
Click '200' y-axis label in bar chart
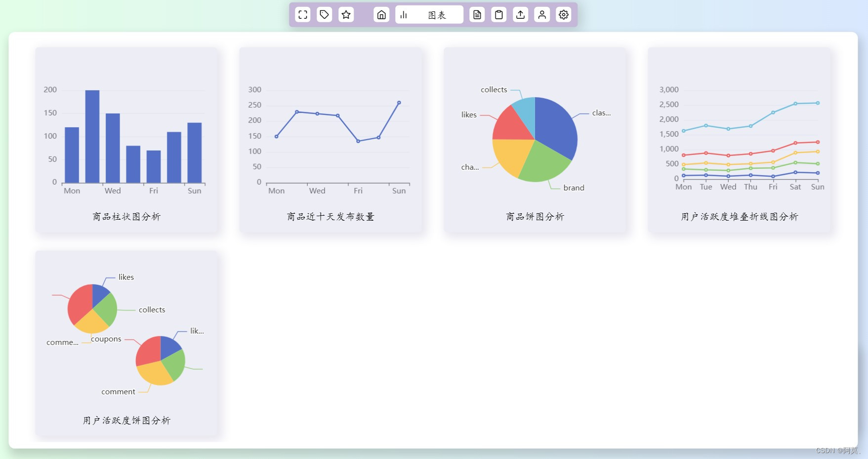tap(50, 90)
